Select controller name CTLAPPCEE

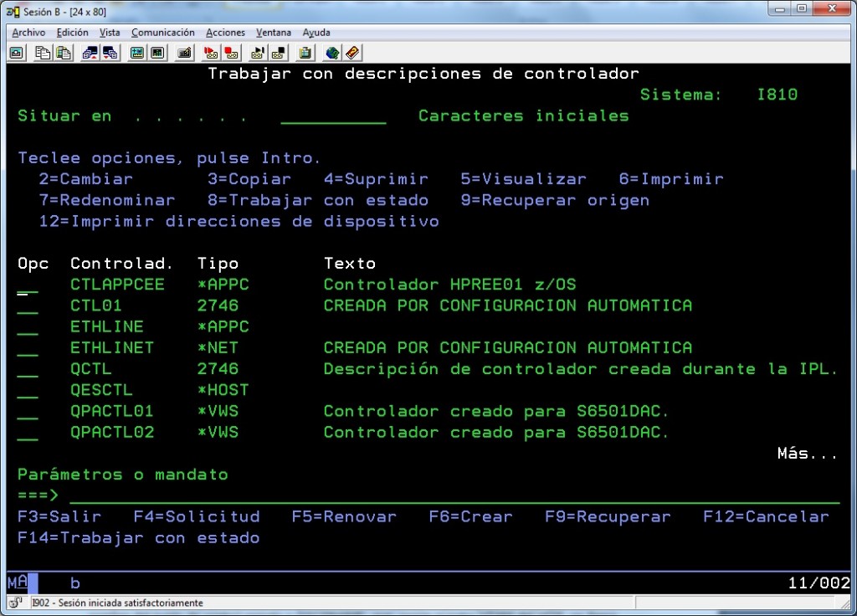pos(117,285)
